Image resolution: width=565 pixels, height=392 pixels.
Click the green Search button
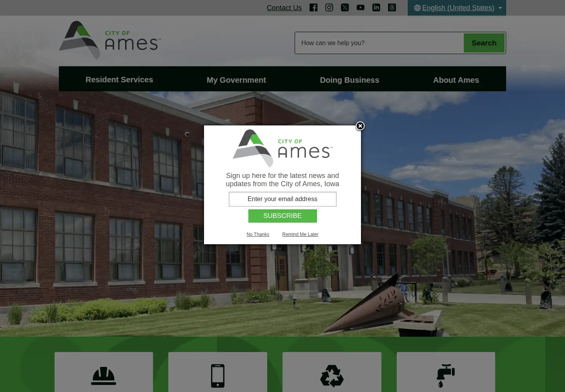484,43
